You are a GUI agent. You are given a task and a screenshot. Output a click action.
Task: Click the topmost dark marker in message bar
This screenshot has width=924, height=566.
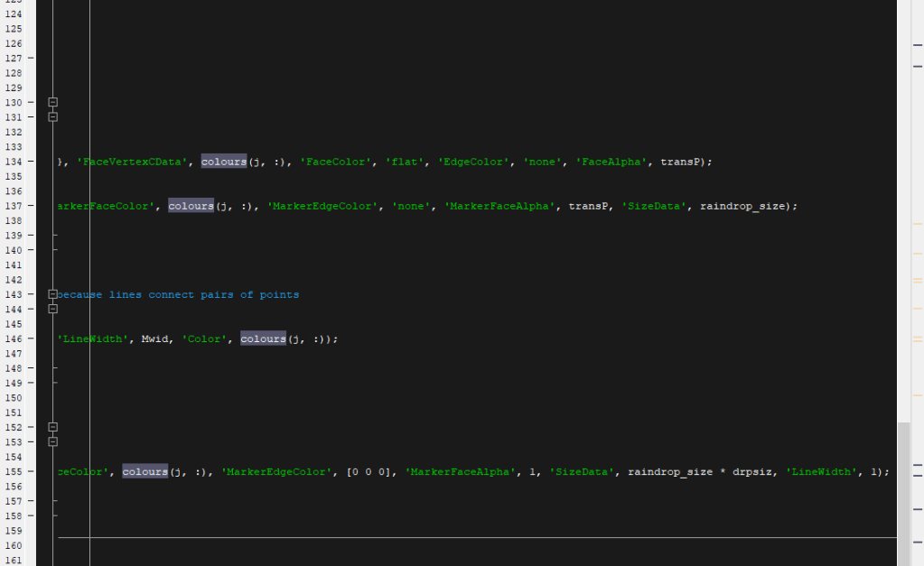pos(918,42)
